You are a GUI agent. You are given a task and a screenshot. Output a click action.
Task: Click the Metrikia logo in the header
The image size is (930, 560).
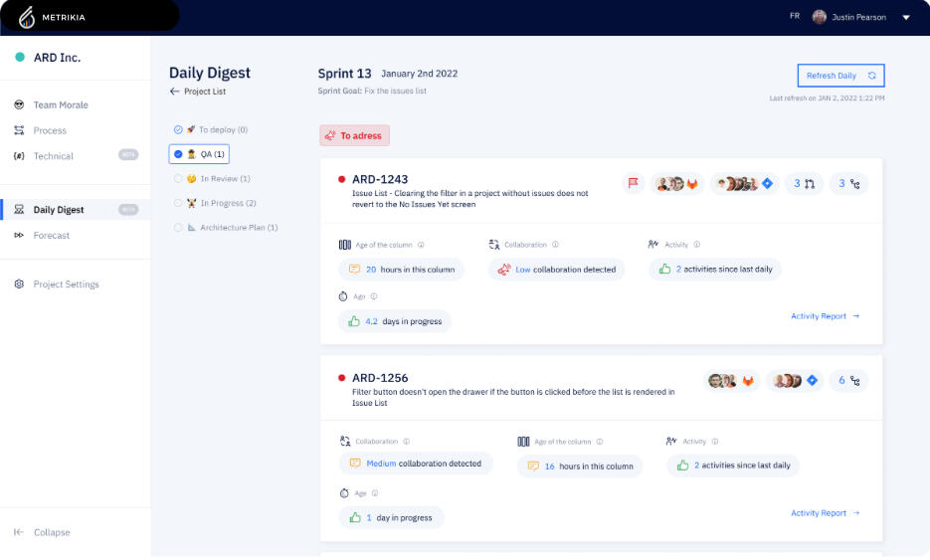(27, 16)
